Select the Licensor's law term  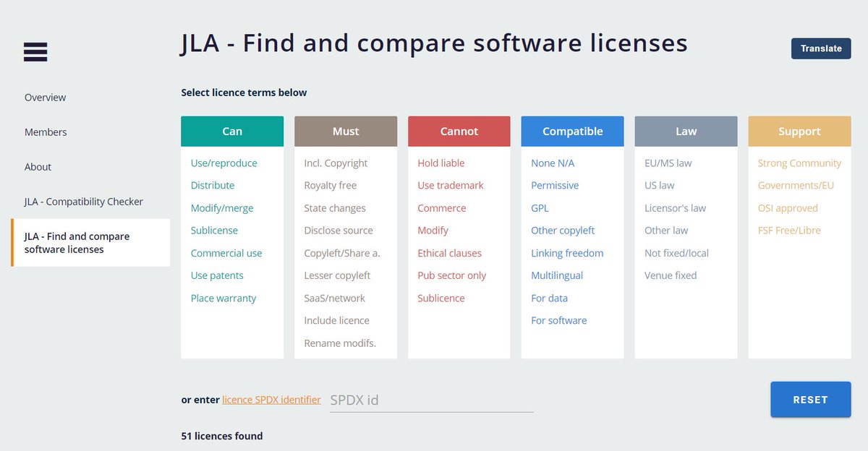[675, 208]
